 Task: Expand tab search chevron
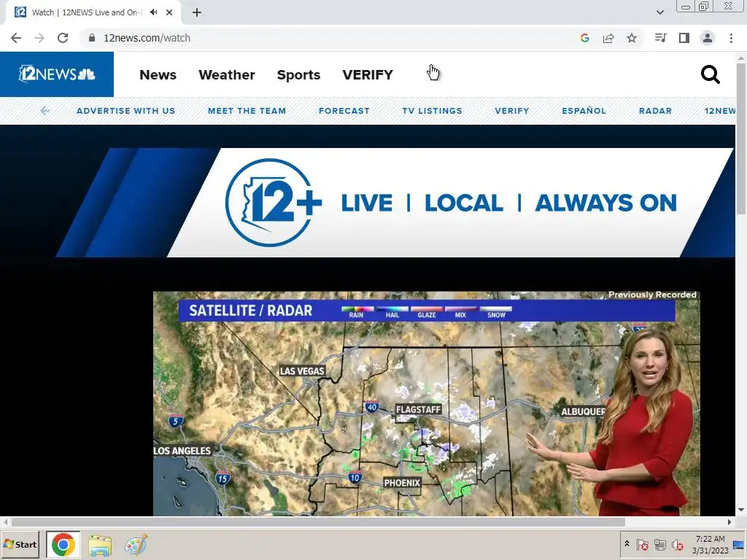tap(660, 12)
